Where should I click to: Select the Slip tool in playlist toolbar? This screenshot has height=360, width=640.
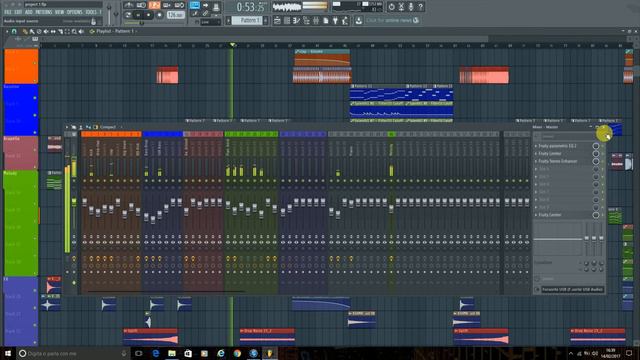(53, 31)
